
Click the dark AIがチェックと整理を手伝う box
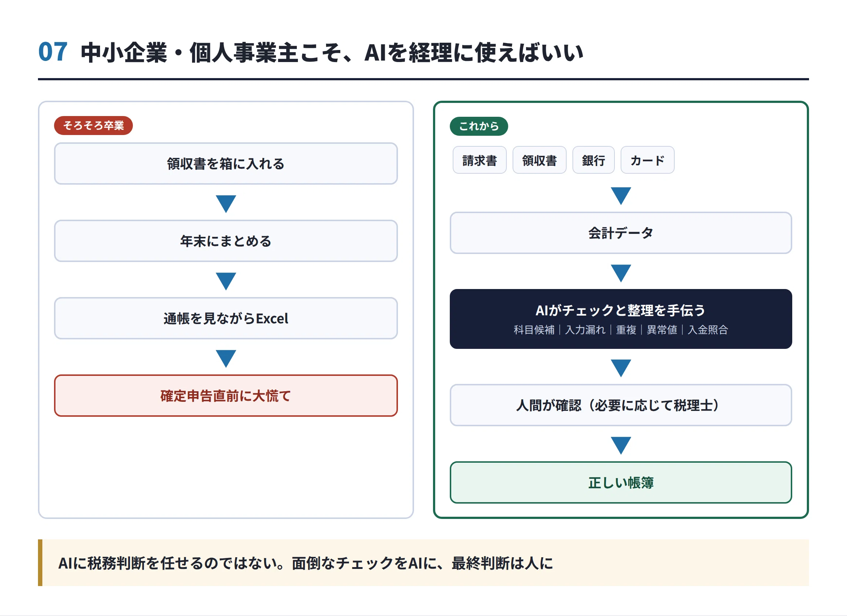621,319
